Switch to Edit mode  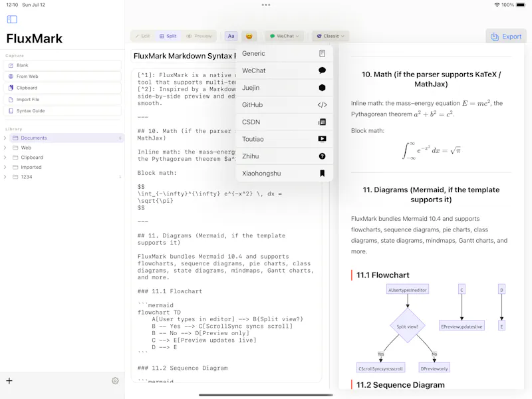point(142,36)
